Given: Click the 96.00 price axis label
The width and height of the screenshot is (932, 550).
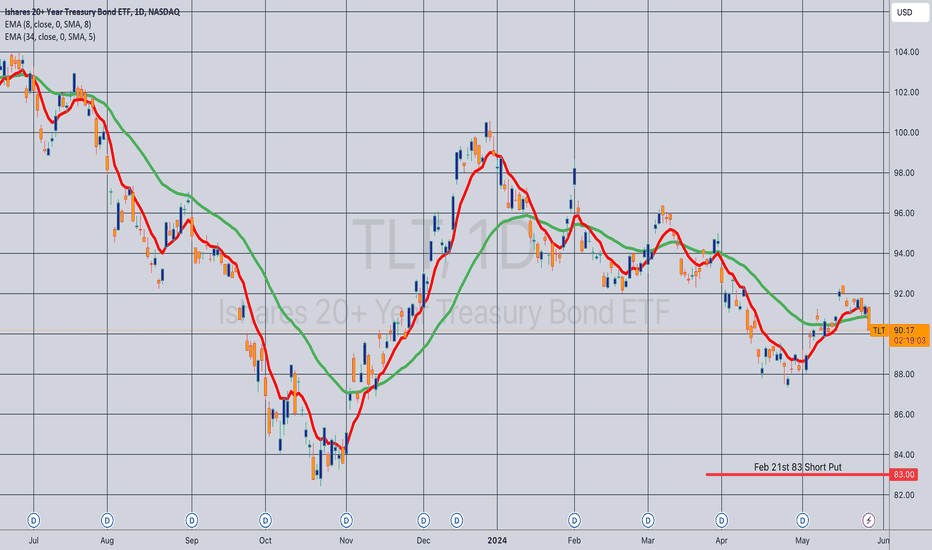Looking at the screenshot, I should 906,213.
